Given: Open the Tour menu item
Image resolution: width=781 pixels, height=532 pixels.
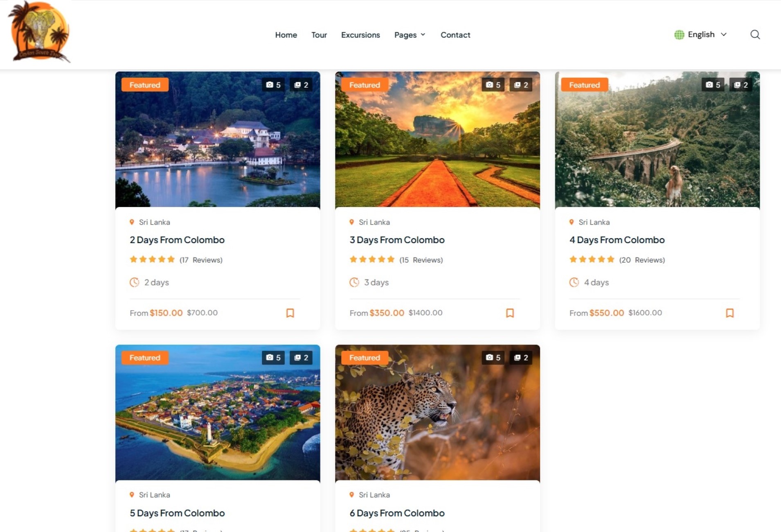Looking at the screenshot, I should pyautogui.click(x=319, y=35).
